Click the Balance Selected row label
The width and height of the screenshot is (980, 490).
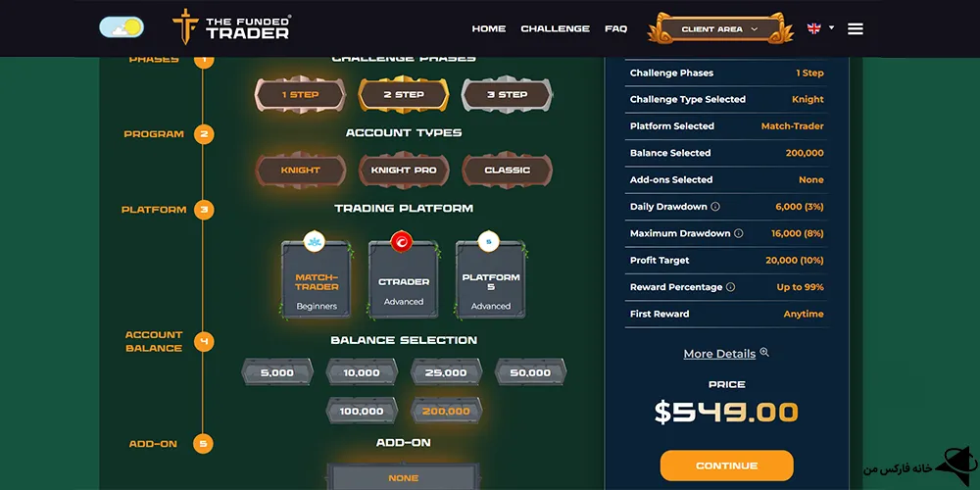point(670,153)
